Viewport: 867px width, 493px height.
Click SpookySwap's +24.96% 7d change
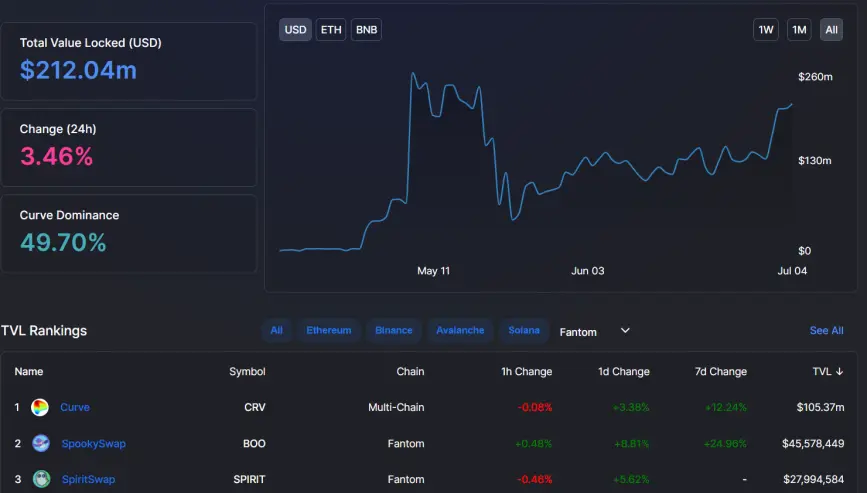725,443
